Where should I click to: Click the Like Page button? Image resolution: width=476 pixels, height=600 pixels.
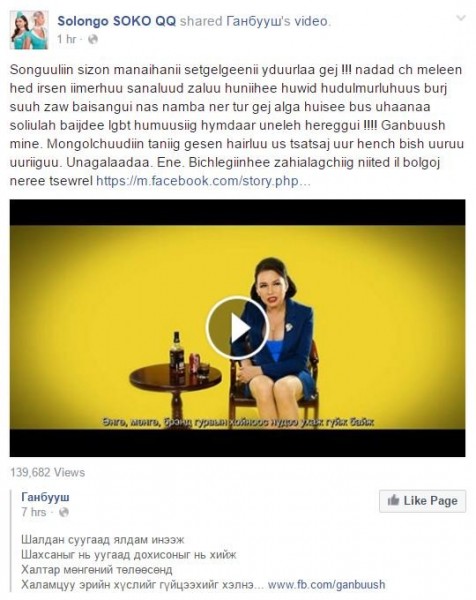(422, 501)
